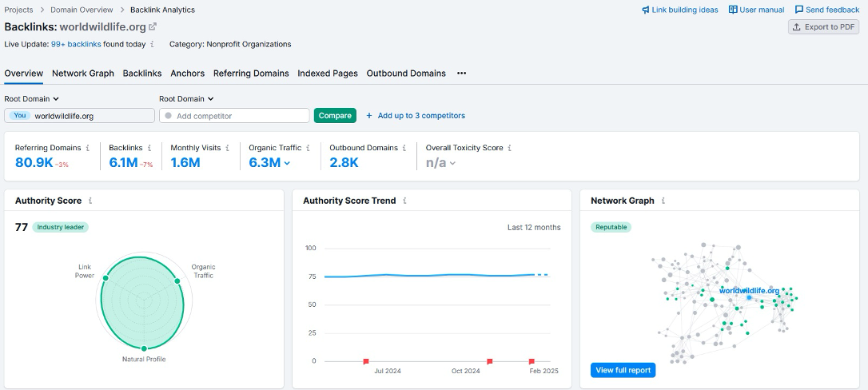This screenshot has width=868, height=390.
Task: Click the Industry leader badge
Action: pos(60,227)
